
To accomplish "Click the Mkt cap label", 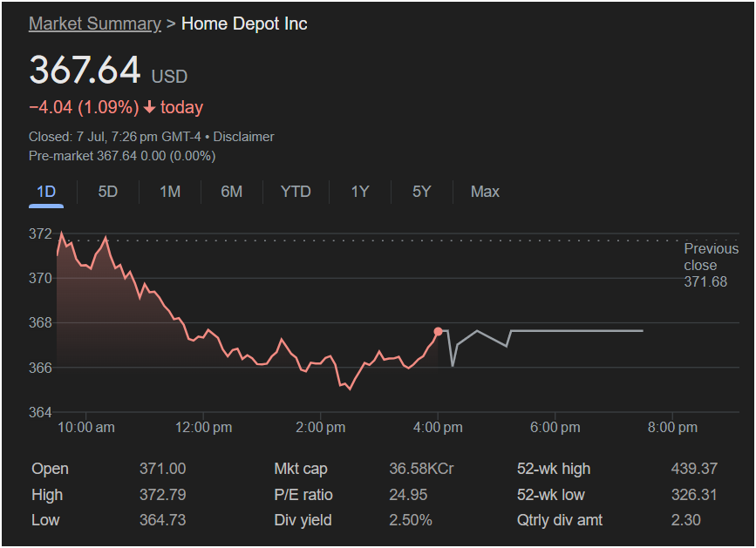I will (x=301, y=469).
